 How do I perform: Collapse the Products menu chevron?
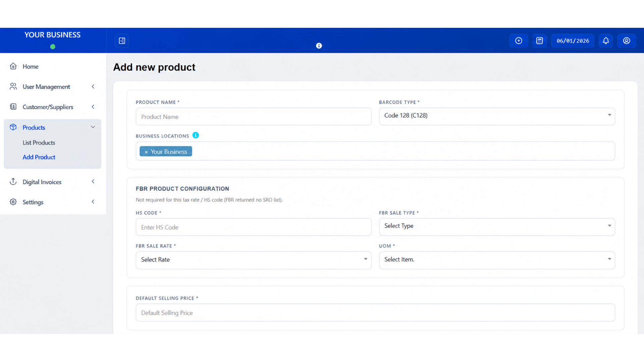click(x=93, y=127)
